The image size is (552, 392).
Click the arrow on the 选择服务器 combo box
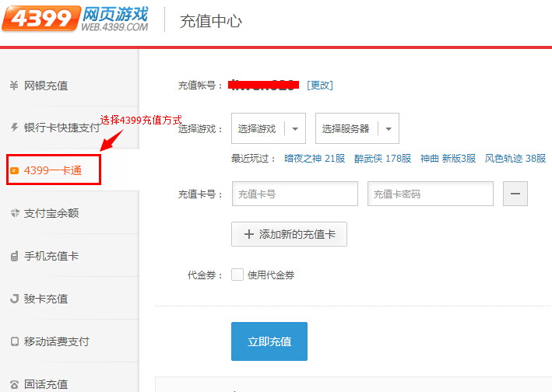(x=389, y=128)
